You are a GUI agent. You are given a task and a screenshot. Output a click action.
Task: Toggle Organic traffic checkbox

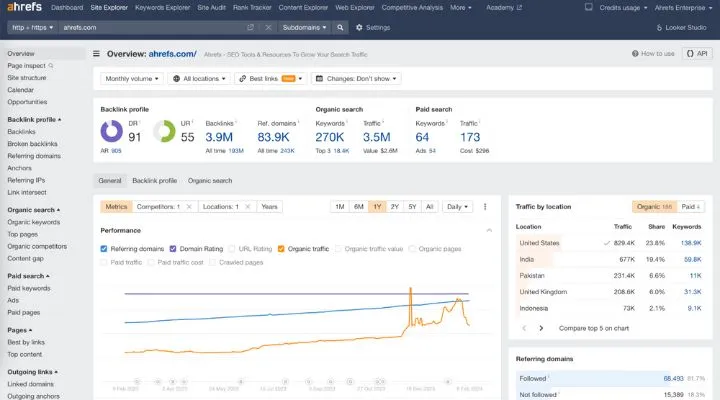tap(281, 249)
